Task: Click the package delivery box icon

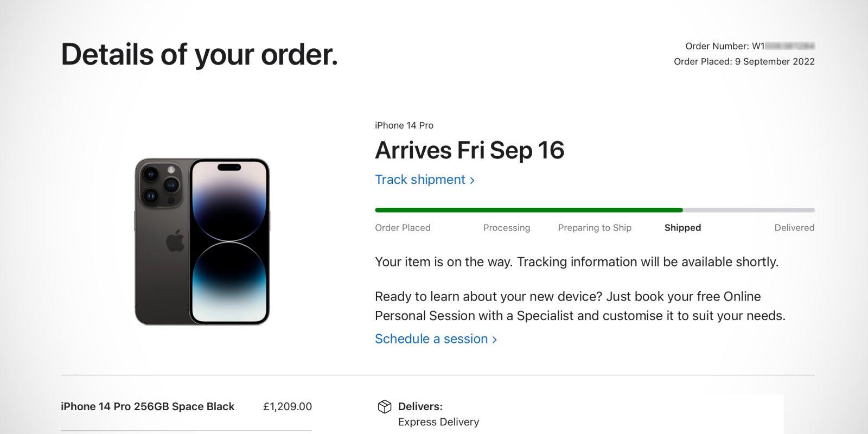Action: pyautogui.click(x=385, y=406)
